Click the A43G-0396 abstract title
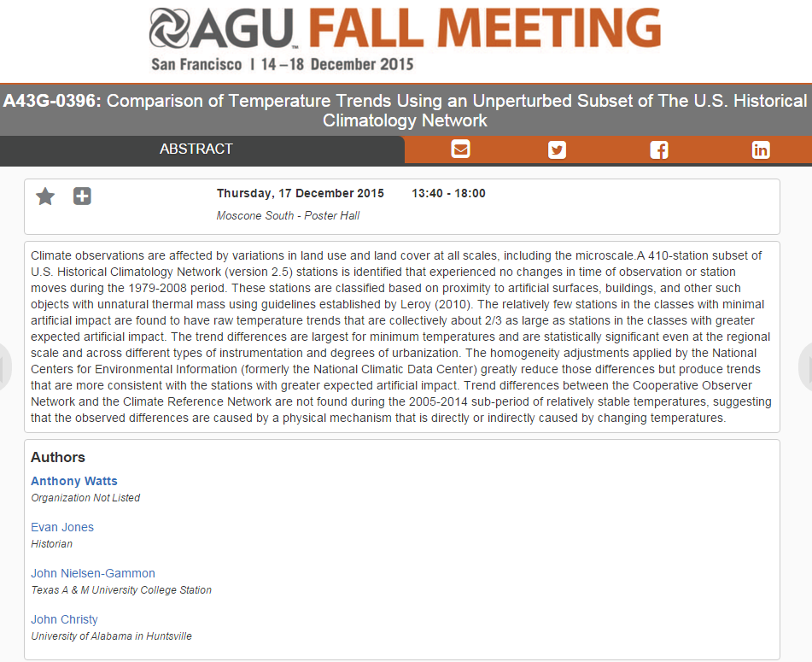The width and height of the screenshot is (812, 662). (406, 110)
